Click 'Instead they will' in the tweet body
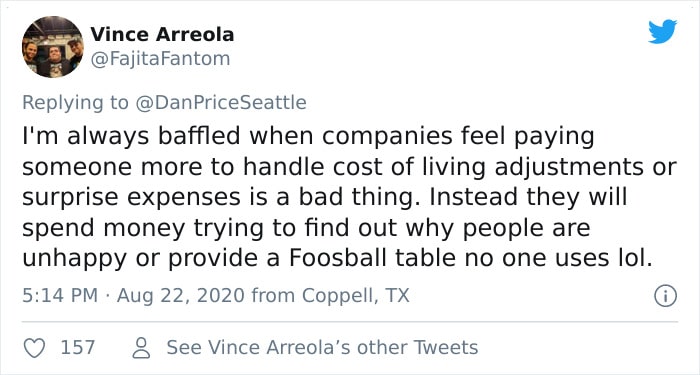Image resolution: width=700 pixels, height=375 pixels. [x=528, y=197]
